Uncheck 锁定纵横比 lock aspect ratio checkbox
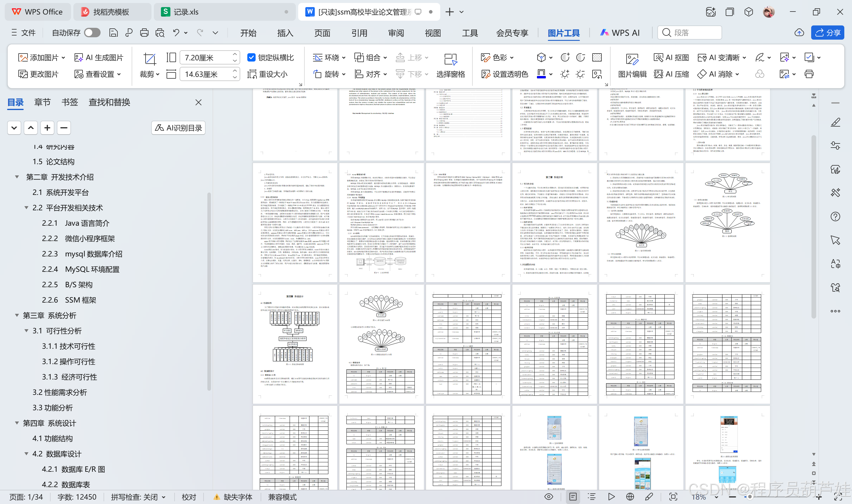 (251, 57)
